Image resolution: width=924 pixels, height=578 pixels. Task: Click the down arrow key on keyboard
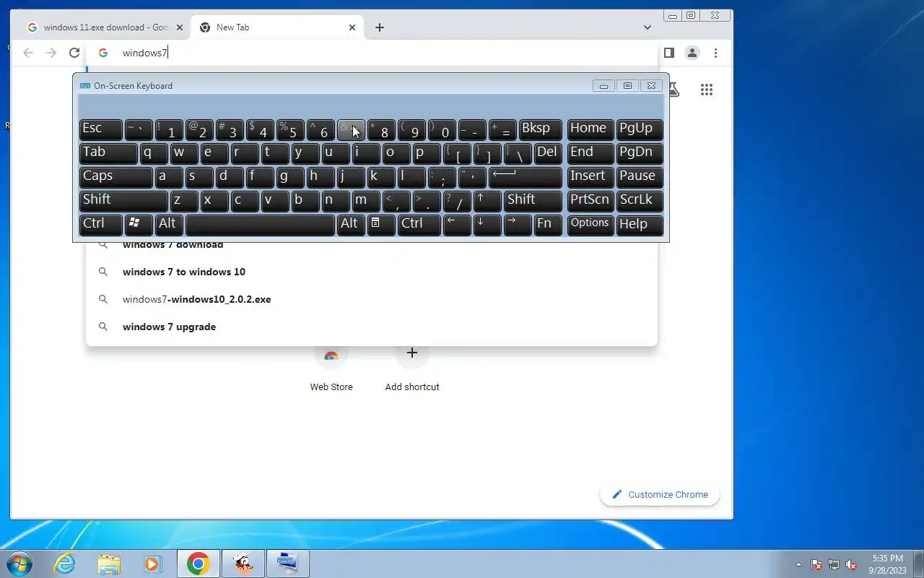(487, 225)
